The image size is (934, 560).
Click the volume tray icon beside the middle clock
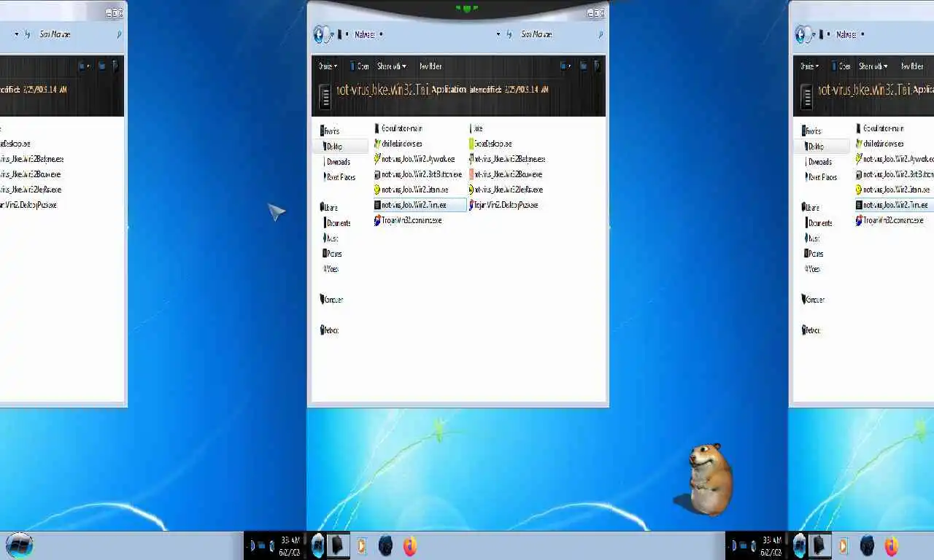271,545
